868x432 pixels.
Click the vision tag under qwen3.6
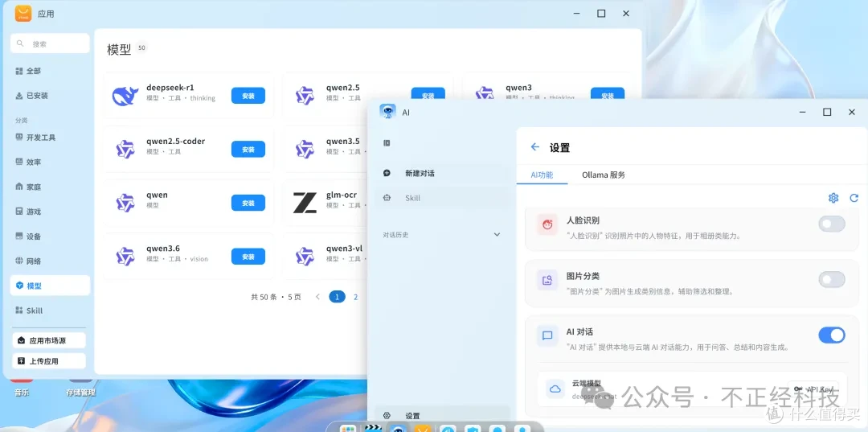pos(199,259)
